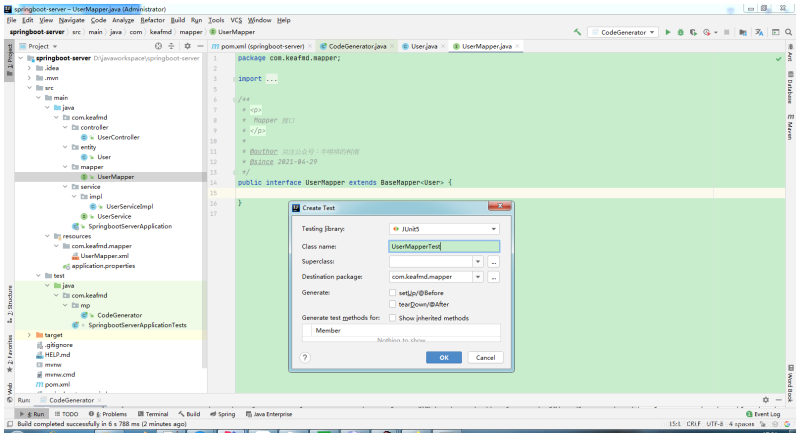This screenshot has height=433, width=800.
Task: Switch to CodeGenerator.java editor tab
Action: point(357,46)
